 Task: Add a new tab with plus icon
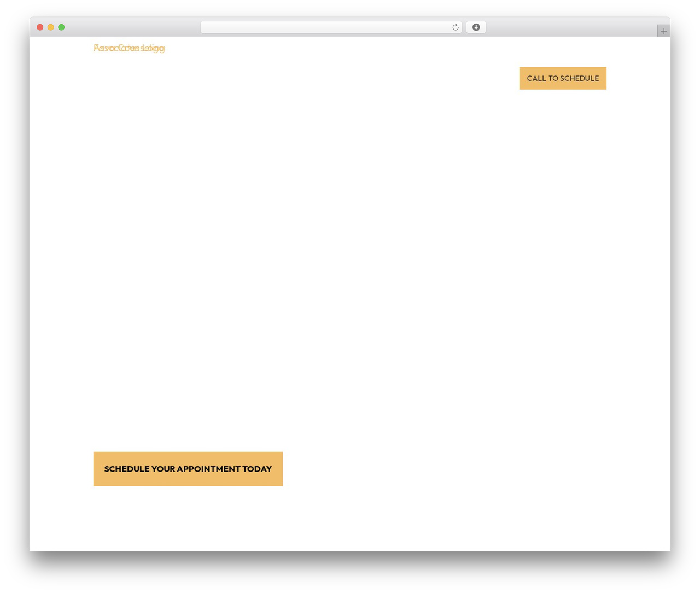(x=663, y=31)
